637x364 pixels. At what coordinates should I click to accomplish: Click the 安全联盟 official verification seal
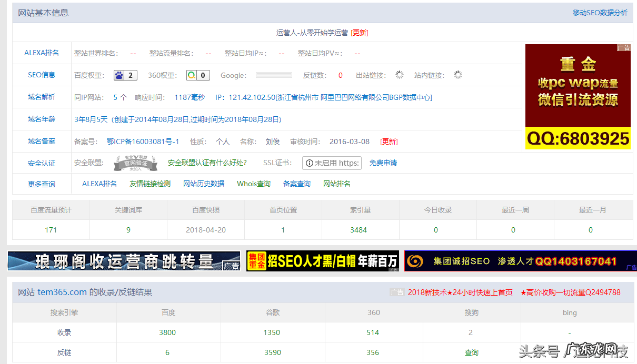(136, 163)
